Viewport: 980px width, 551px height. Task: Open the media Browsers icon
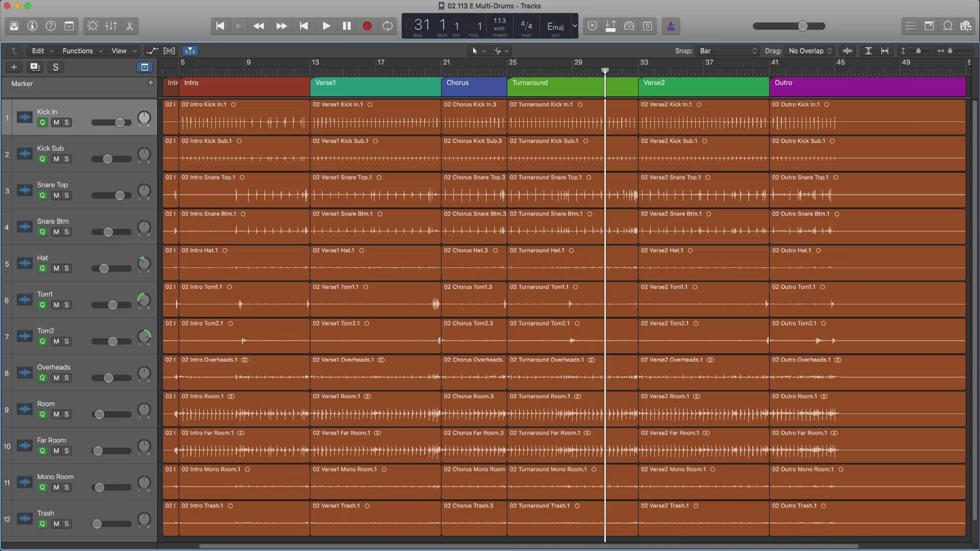(x=966, y=26)
